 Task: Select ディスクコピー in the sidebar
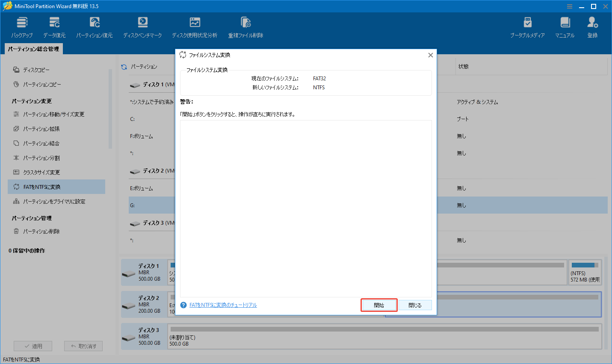(x=36, y=69)
